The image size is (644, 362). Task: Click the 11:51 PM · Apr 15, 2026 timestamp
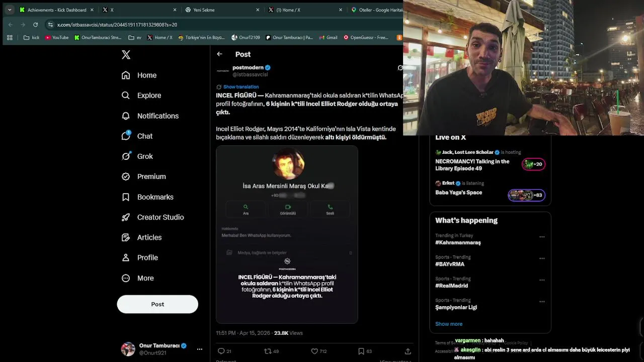(243, 333)
